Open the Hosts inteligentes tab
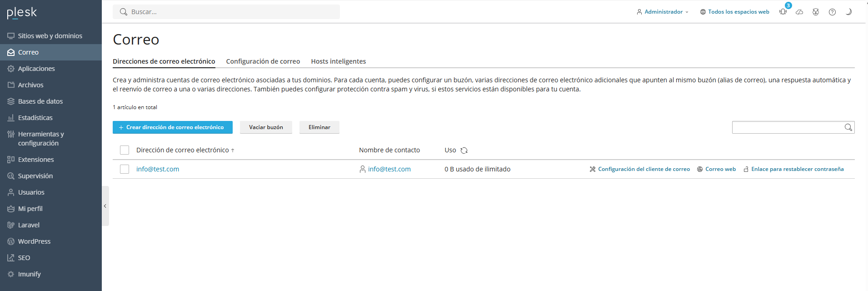 pos(338,61)
